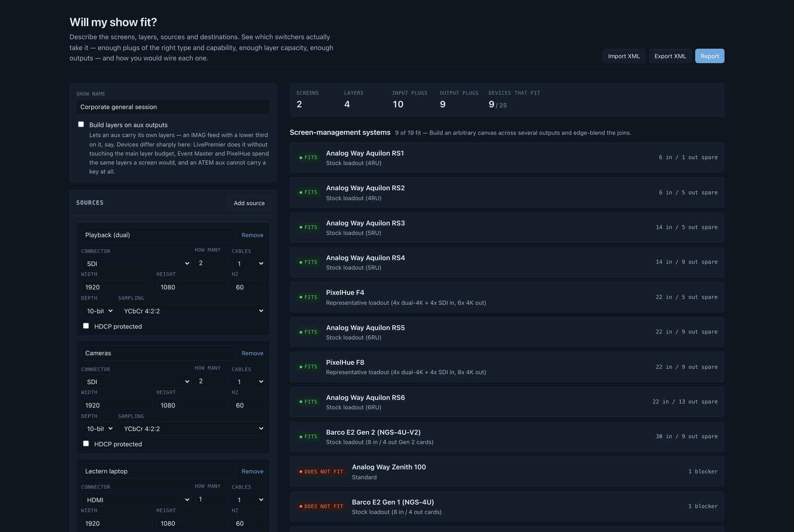Image resolution: width=794 pixels, height=532 pixels.
Task: Focus the Cameras Hz field
Action: tap(248, 405)
